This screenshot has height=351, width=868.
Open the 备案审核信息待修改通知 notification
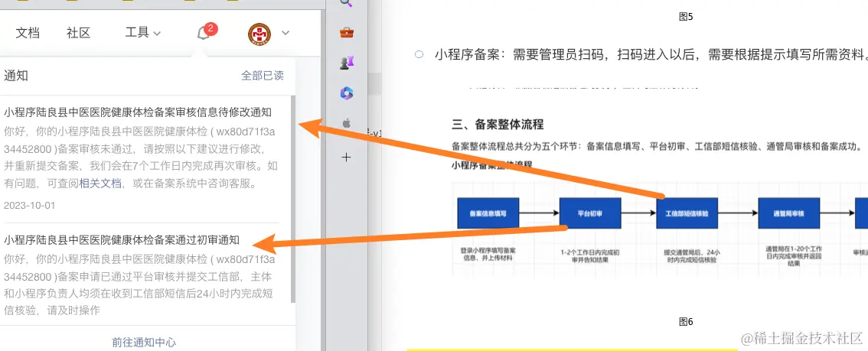(x=138, y=112)
